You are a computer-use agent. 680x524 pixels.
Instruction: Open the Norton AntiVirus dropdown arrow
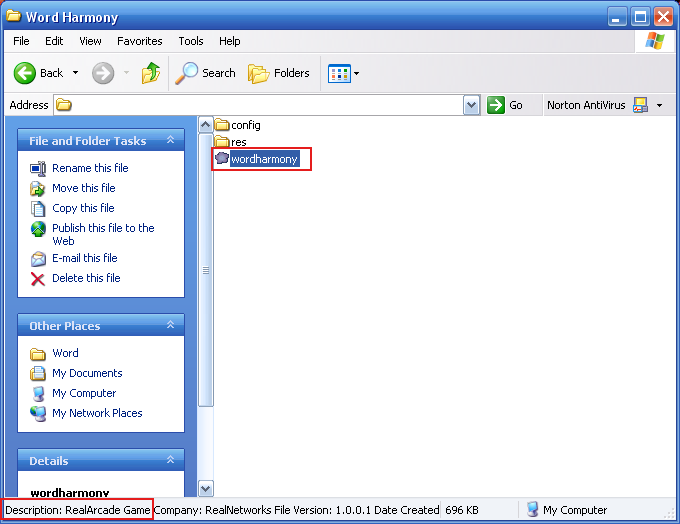pyautogui.click(x=660, y=105)
